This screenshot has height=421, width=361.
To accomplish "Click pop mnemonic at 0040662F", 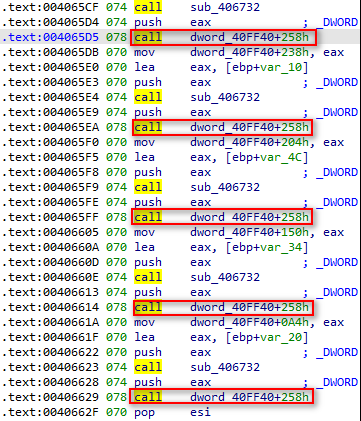I will point(145,413).
